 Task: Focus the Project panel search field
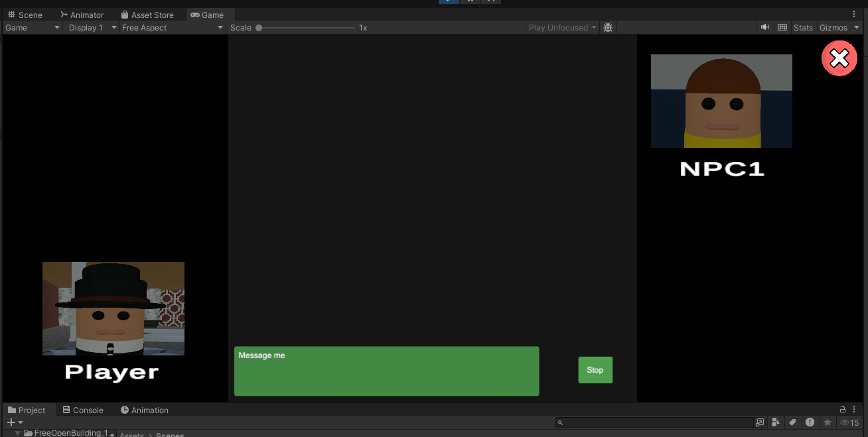[x=654, y=422]
